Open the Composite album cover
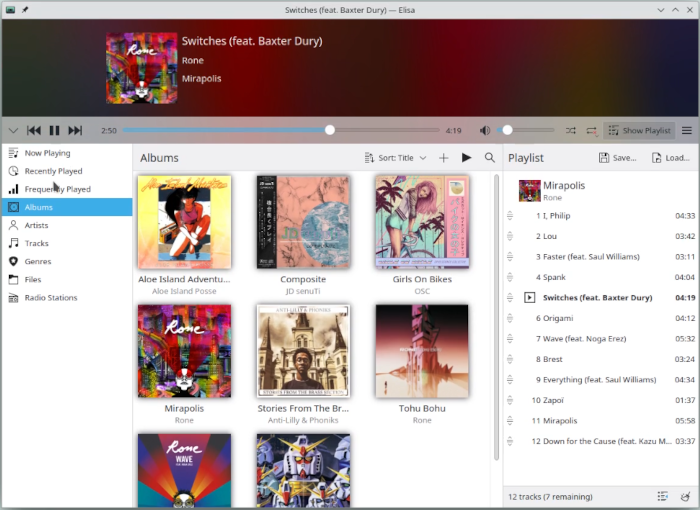This screenshot has height=510, width=700. tap(303, 222)
